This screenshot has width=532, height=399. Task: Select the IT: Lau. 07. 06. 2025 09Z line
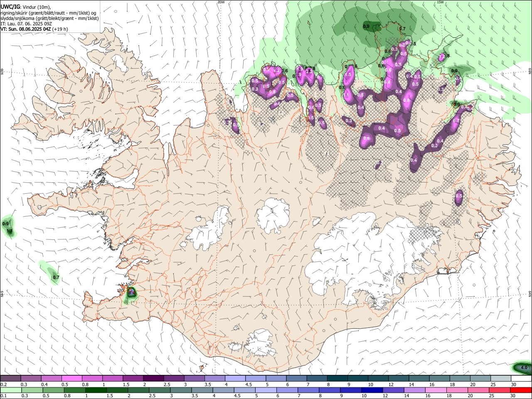click(x=26, y=24)
